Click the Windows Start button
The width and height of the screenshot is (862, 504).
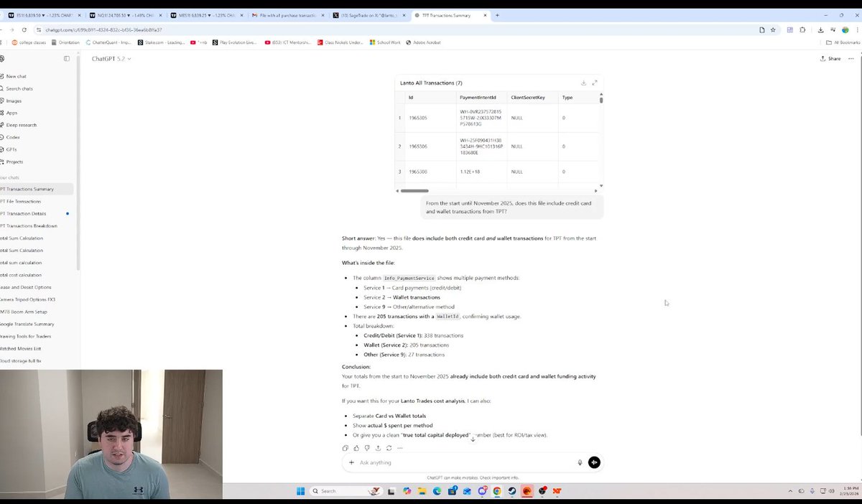(x=302, y=491)
